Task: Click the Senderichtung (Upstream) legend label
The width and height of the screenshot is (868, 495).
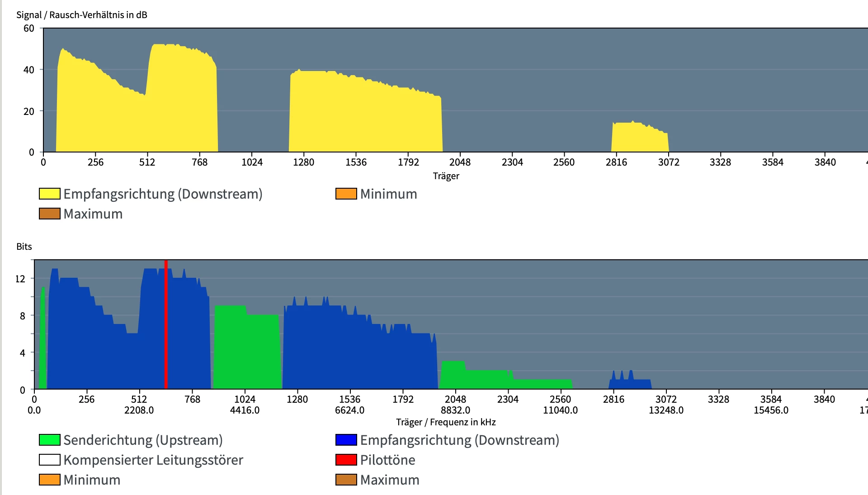Action: (x=143, y=440)
